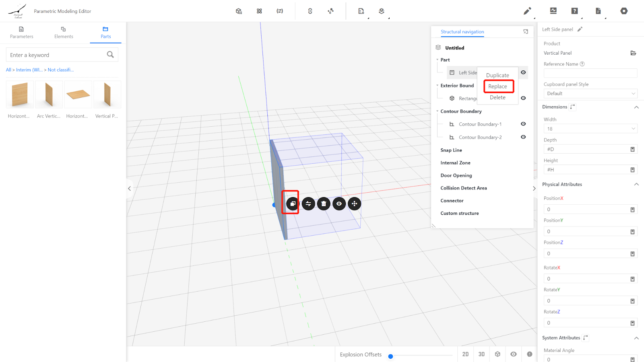Viewport: 644px width, 362px height.
Task: Click the move icon on the floating toolbar
Action: point(354,204)
